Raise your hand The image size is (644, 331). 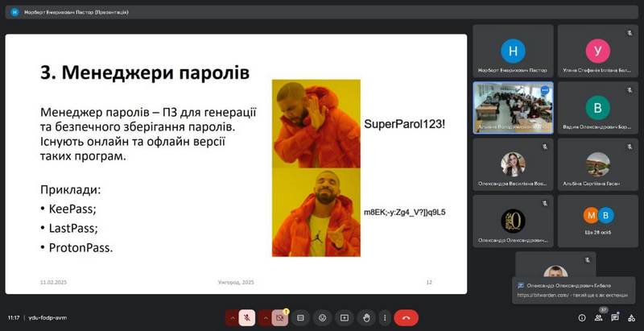[366, 318]
